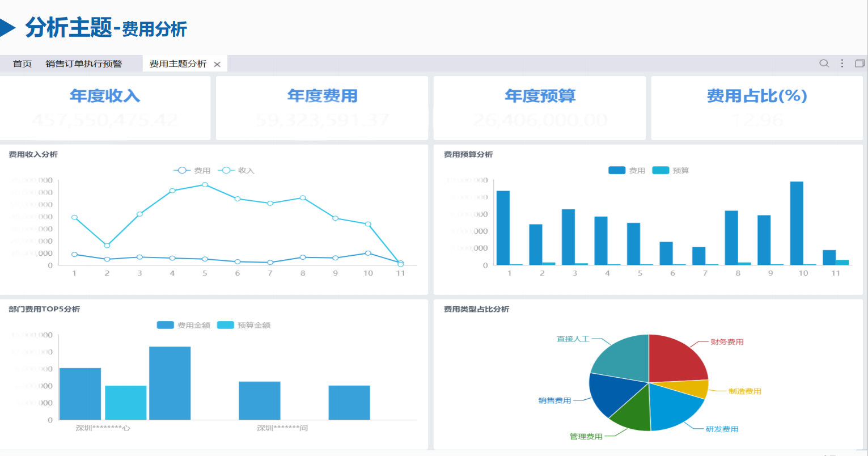Screen dimensions: 868x456
Task: Open the search icon in tab bar
Action: coord(824,64)
